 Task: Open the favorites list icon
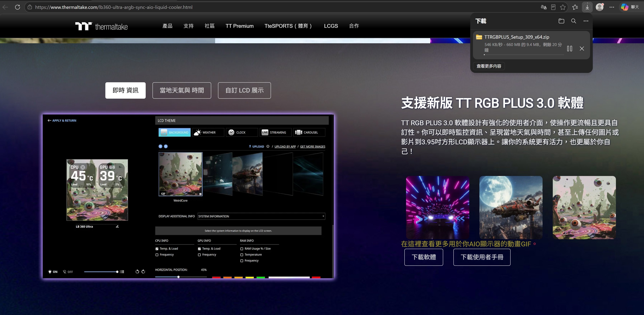tap(575, 7)
